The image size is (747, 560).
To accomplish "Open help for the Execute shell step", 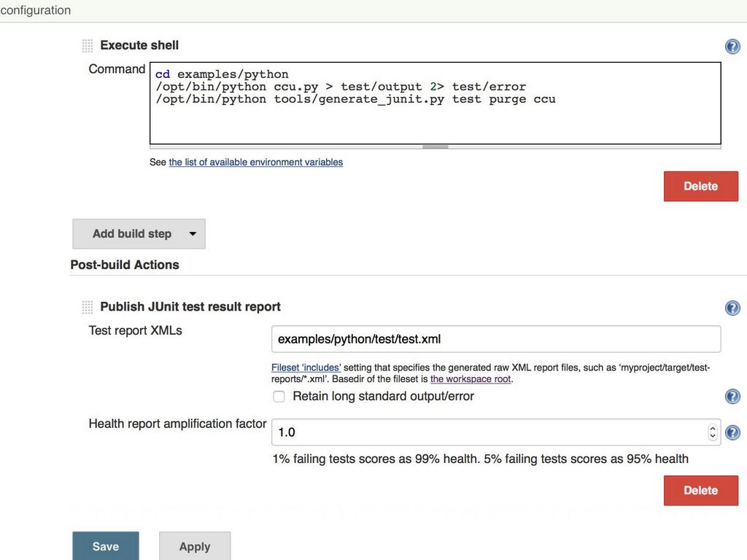I will tap(732, 47).
